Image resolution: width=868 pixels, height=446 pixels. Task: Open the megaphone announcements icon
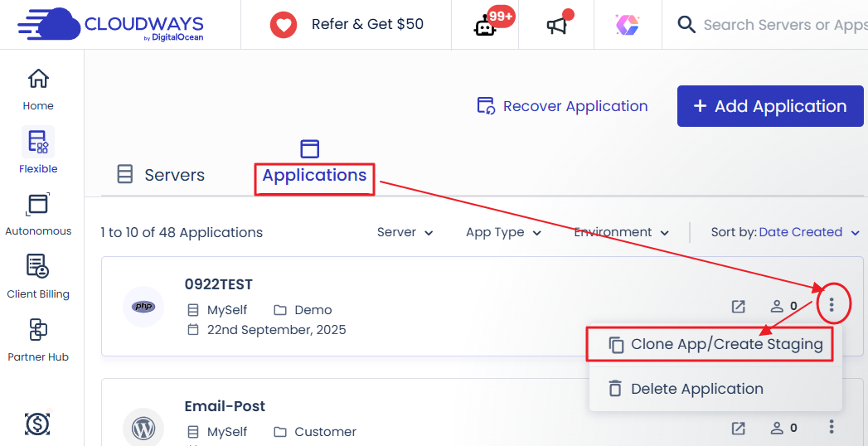click(x=556, y=26)
